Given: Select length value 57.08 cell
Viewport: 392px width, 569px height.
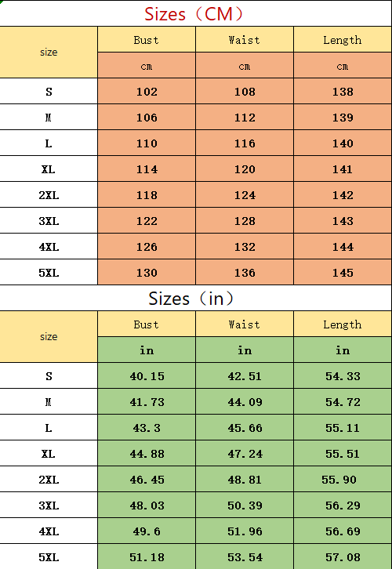Looking at the screenshot, I should point(343,556).
